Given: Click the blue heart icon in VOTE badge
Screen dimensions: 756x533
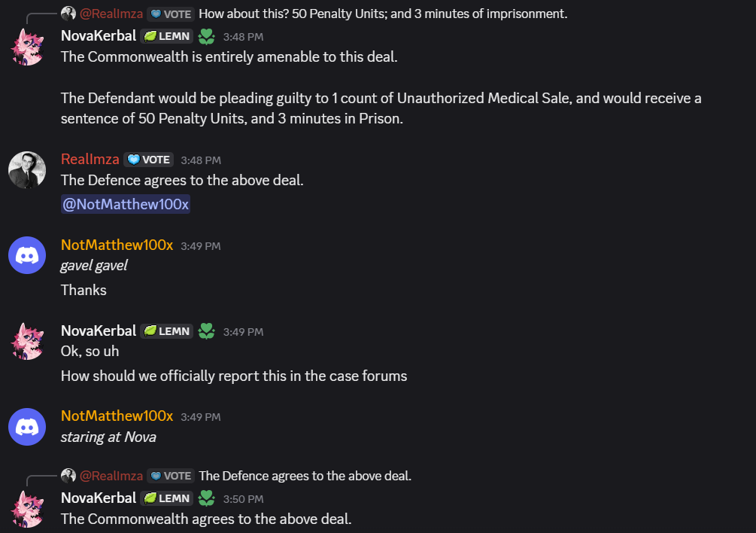Looking at the screenshot, I should (x=132, y=159).
